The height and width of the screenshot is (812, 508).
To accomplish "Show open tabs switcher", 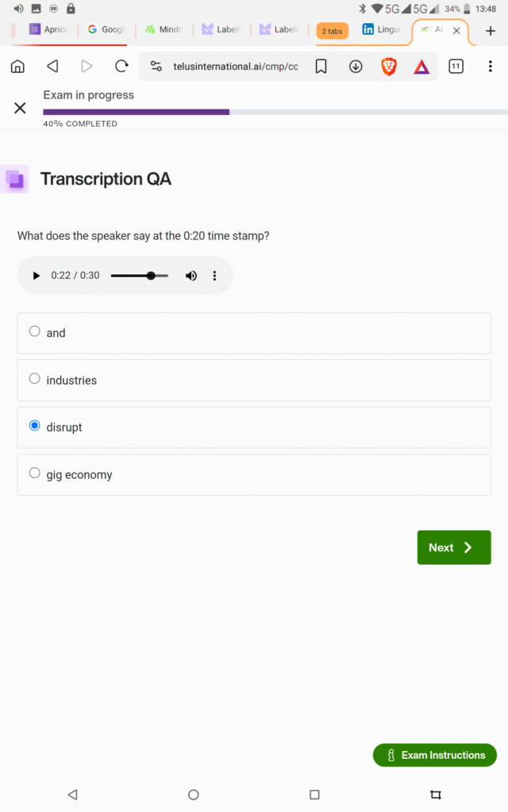I will 456,67.
